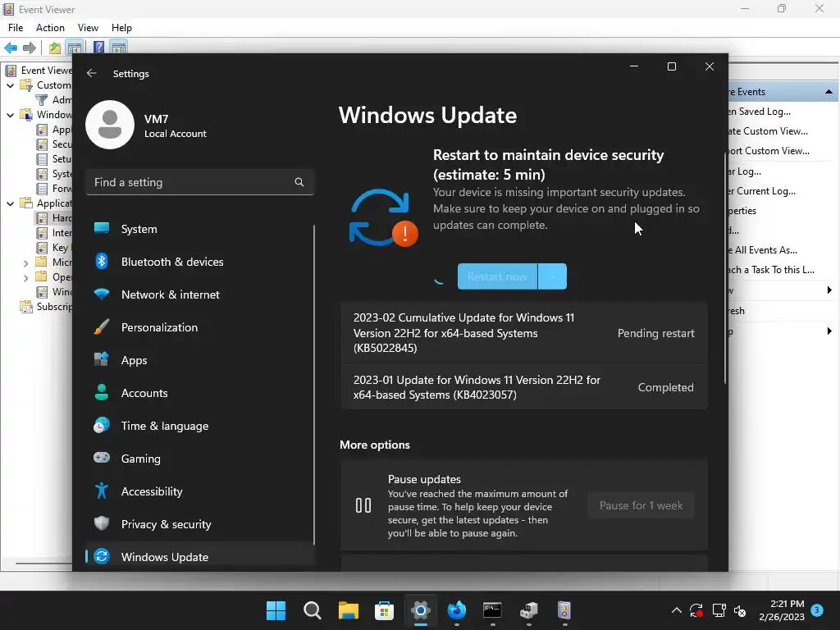Open Privacy & security settings
This screenshot has height=630, width=840.
[x=199, y=524]
